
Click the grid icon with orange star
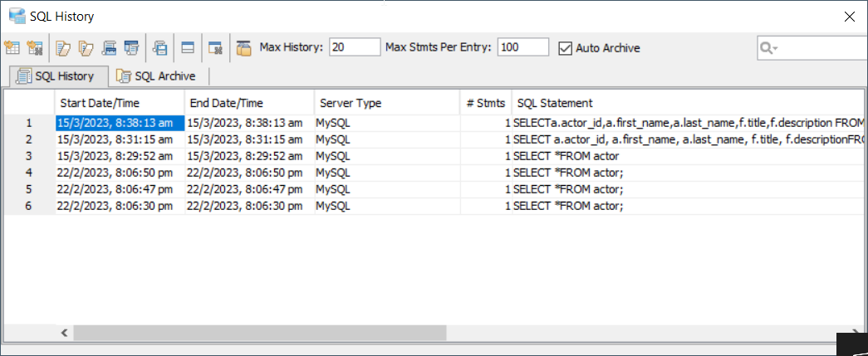(x=12, y=48)
